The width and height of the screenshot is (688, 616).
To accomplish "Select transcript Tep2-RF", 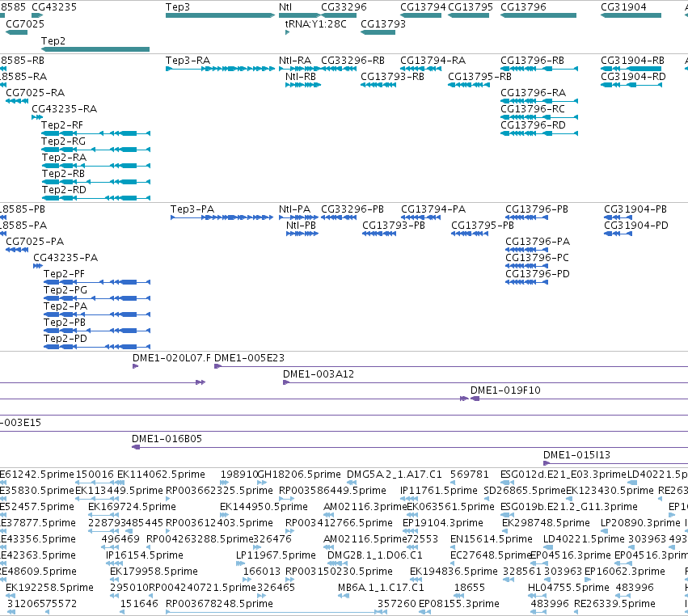I will pos(95,133).
